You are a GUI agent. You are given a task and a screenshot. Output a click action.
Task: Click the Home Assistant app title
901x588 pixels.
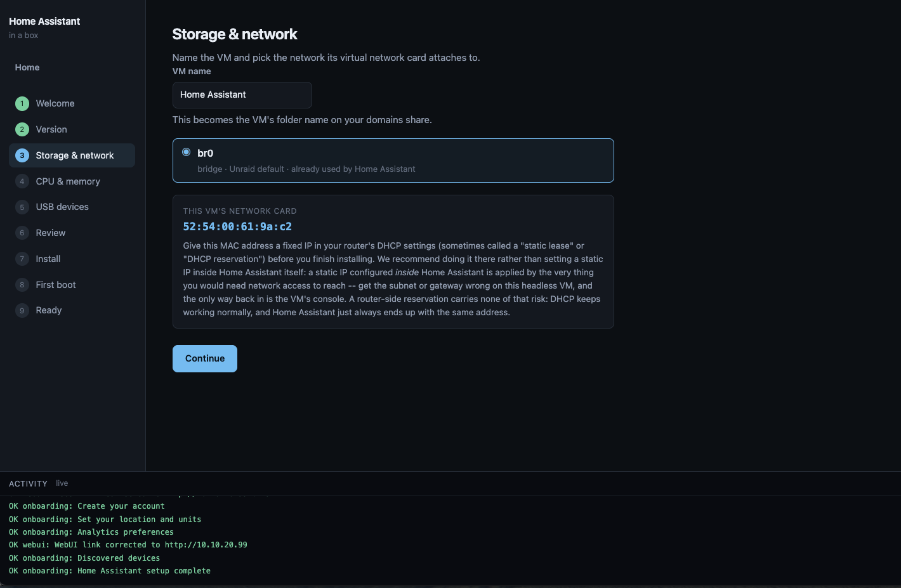point(44,22)
